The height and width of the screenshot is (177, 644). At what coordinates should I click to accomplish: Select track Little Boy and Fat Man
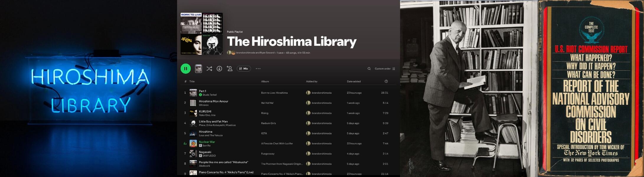213,122
